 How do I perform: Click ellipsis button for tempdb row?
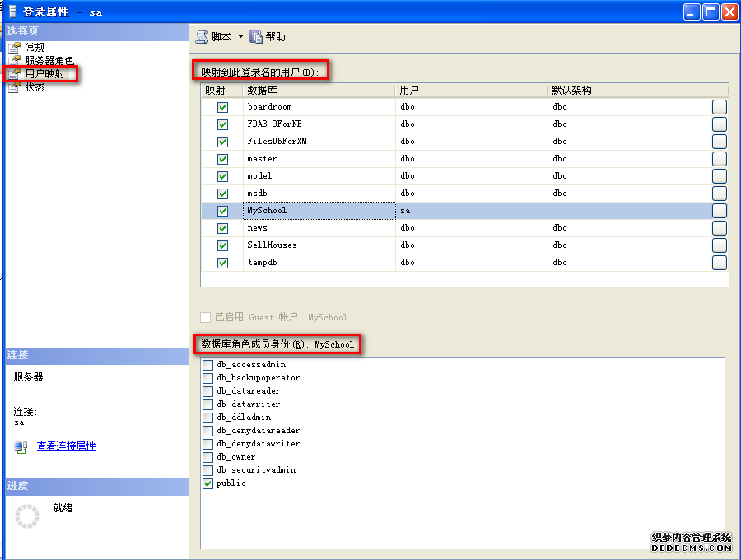point(719,263)
